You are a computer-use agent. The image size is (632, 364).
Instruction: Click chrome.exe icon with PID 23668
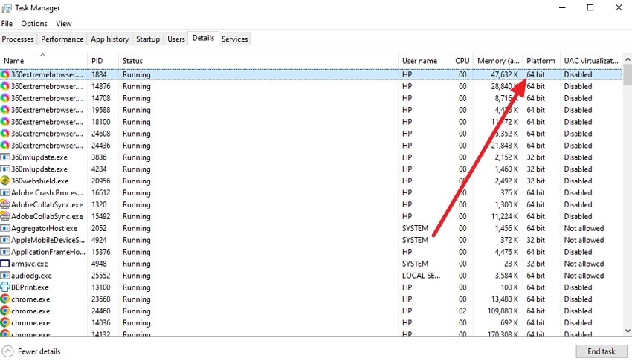[5, 299]
